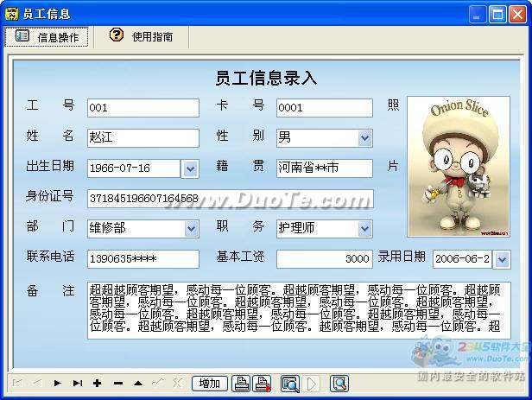Open the 性别 dropdown
Screen dimensions: 532x400
point(364,137)
